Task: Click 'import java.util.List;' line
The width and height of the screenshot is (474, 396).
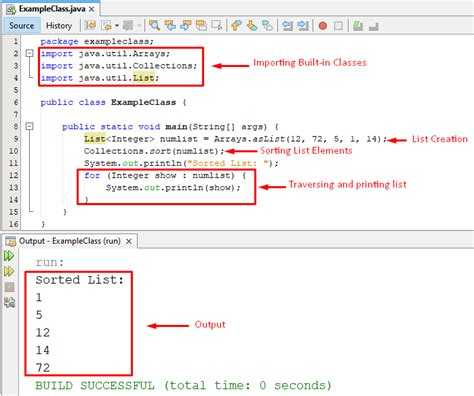Action: point(100,78)
